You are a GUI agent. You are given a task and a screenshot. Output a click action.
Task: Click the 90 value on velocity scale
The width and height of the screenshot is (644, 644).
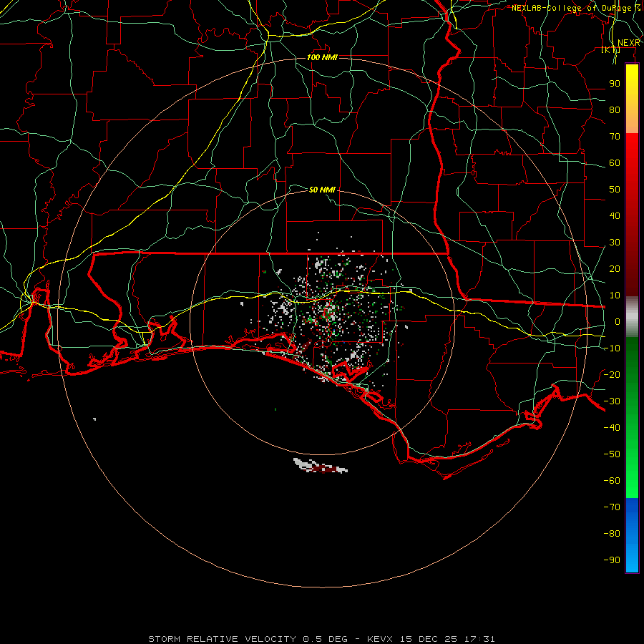pos(615,84)
